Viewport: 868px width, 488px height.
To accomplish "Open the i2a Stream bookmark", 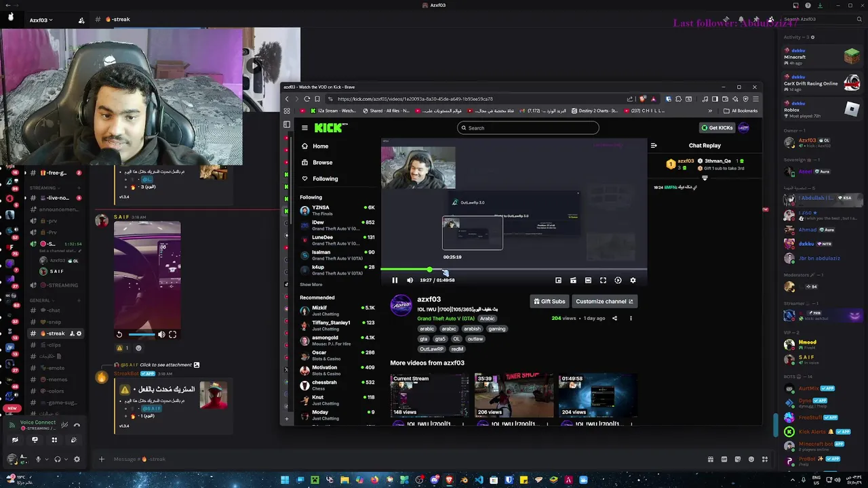I will 333,110.
